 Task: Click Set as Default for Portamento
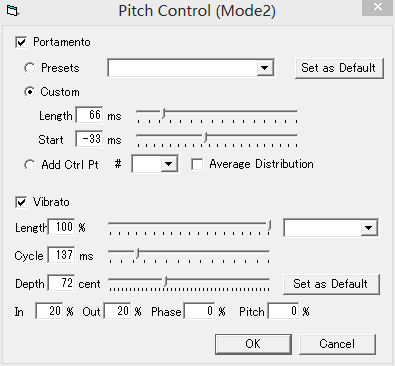[339, 68]
